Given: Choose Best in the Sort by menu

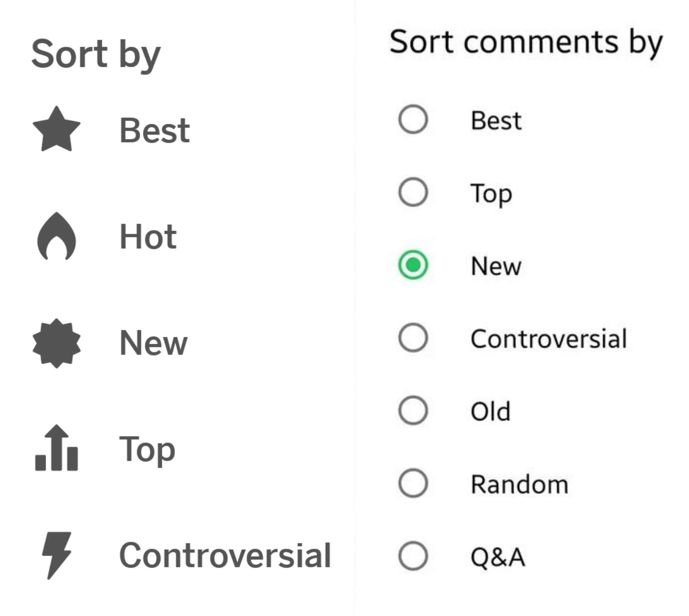Looking at the screenshot, I should (x=154, y=130).
